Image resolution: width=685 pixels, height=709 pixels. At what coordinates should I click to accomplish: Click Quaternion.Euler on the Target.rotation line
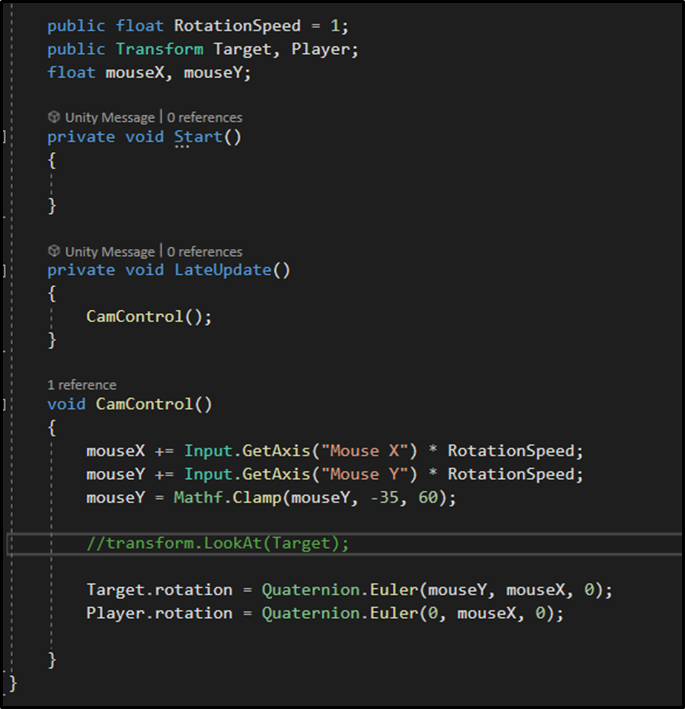340,590
